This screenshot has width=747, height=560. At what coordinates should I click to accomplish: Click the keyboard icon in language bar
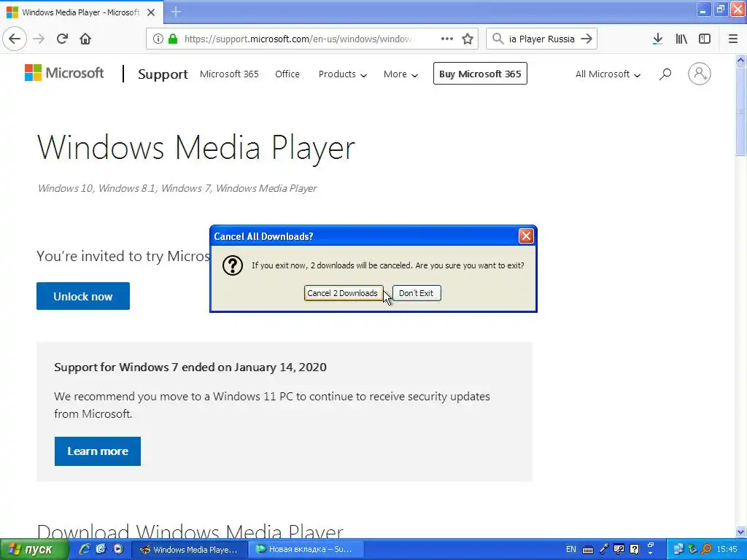588,550
